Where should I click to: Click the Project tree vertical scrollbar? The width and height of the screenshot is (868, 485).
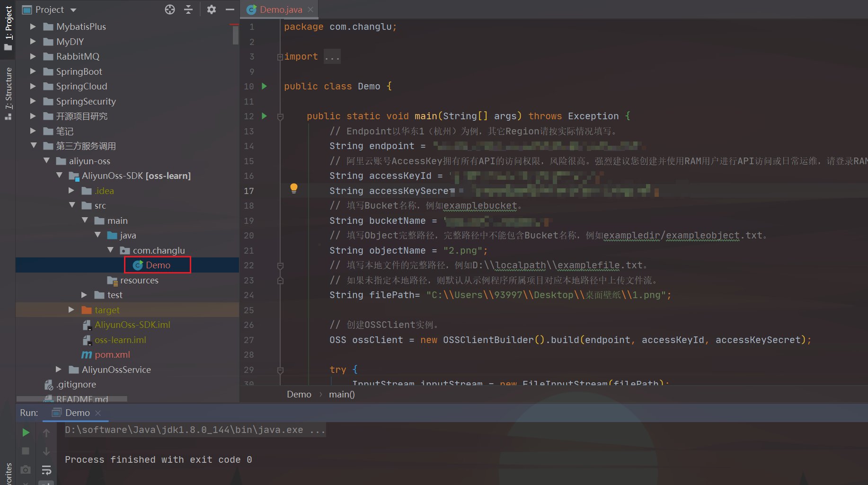point(235,35)
